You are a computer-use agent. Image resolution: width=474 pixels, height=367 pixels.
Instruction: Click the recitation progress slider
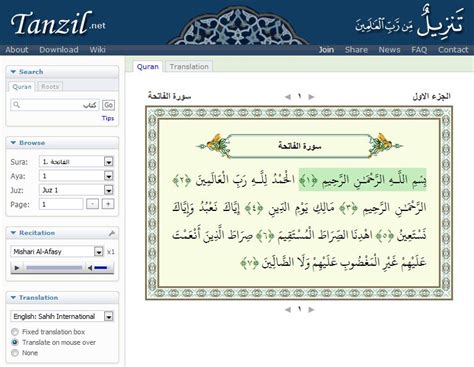point(54,267)
